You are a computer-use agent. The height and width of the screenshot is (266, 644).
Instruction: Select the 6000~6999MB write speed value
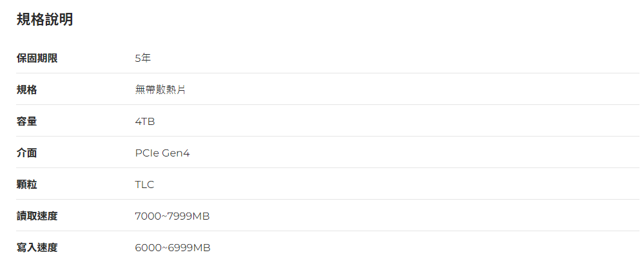tap(172, 247)
